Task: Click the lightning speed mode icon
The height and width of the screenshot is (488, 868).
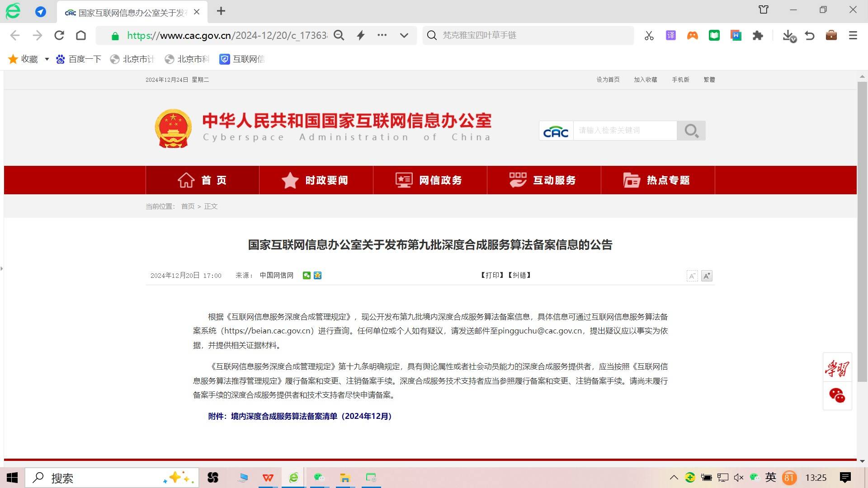Action: click(x=361, y=35)
